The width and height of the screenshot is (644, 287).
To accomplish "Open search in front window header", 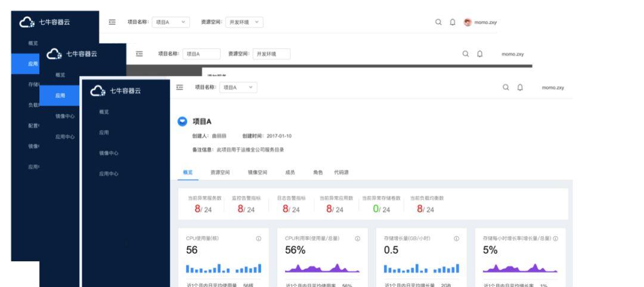I will tap(506, 87).
